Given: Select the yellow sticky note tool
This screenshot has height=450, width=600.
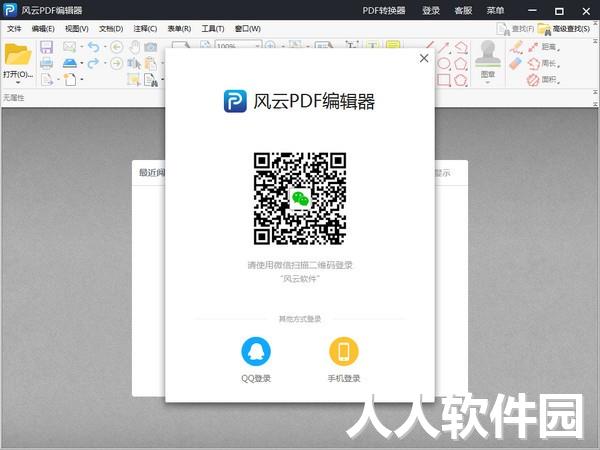Looking at the screenshot, I should [x=393, y=45].
